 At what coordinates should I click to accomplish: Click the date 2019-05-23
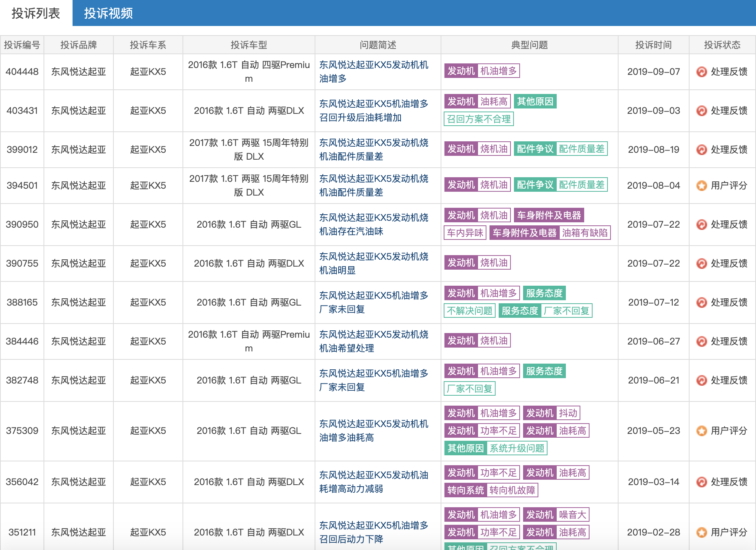coord(654,431)
